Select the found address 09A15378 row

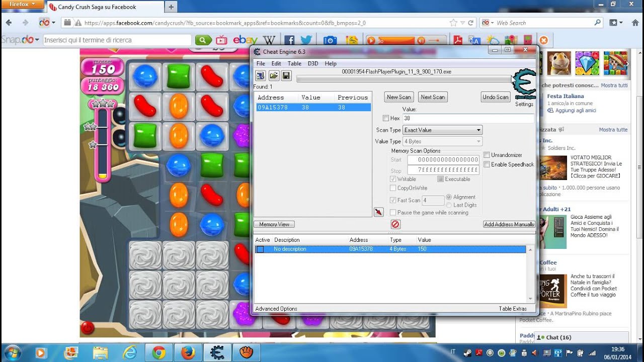coord(313,108)
